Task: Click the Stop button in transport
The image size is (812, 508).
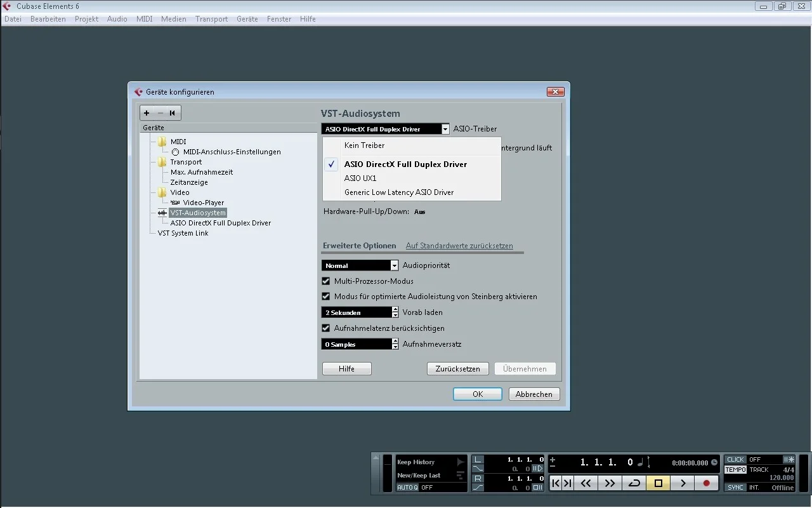Action: [658, 483]
